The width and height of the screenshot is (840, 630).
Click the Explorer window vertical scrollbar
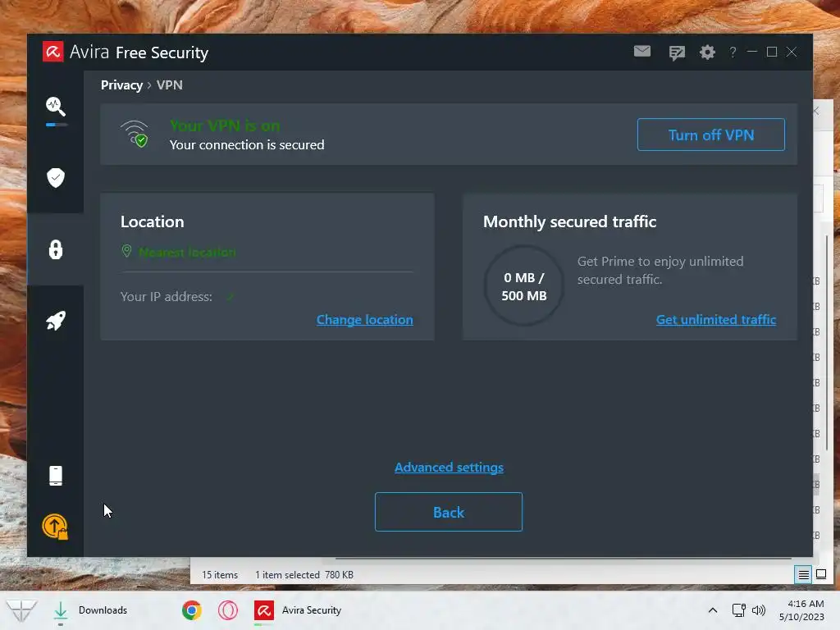827,343
